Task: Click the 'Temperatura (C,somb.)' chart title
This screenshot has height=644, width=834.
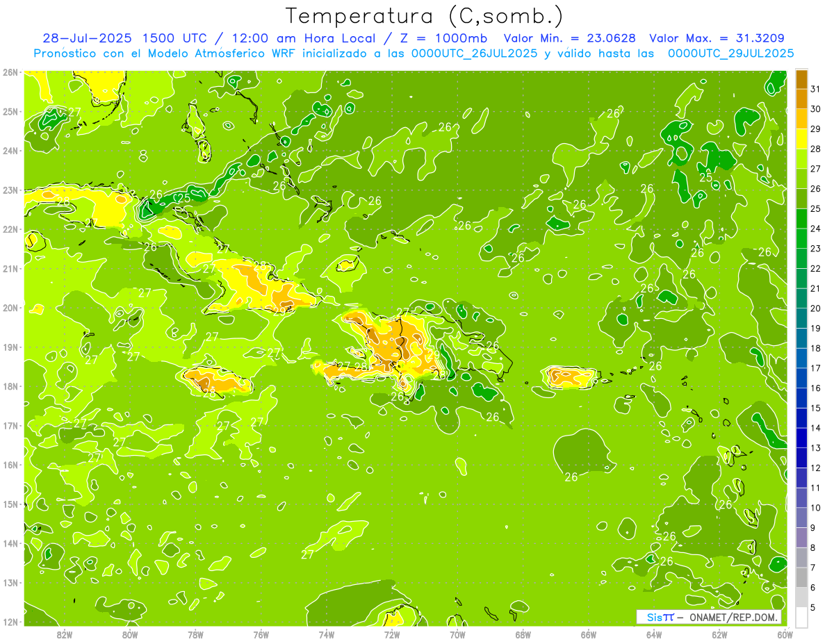Action: click(x=425, y=15)
